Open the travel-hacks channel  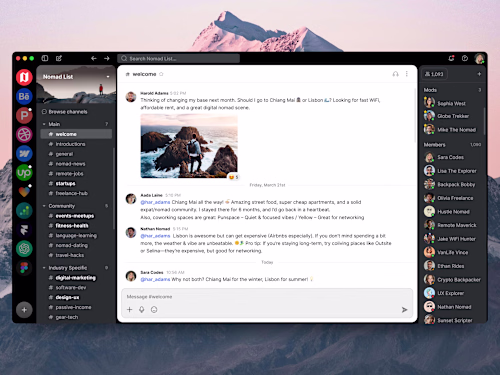coord(76,255)
